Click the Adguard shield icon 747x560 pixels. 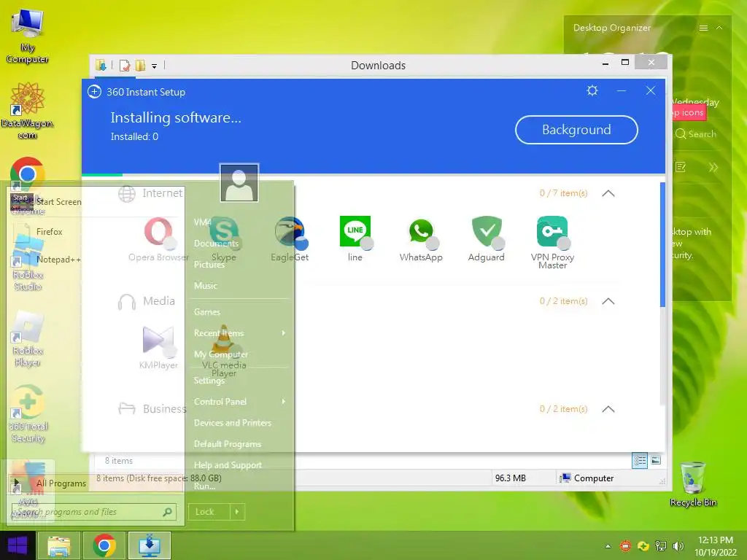487,232
